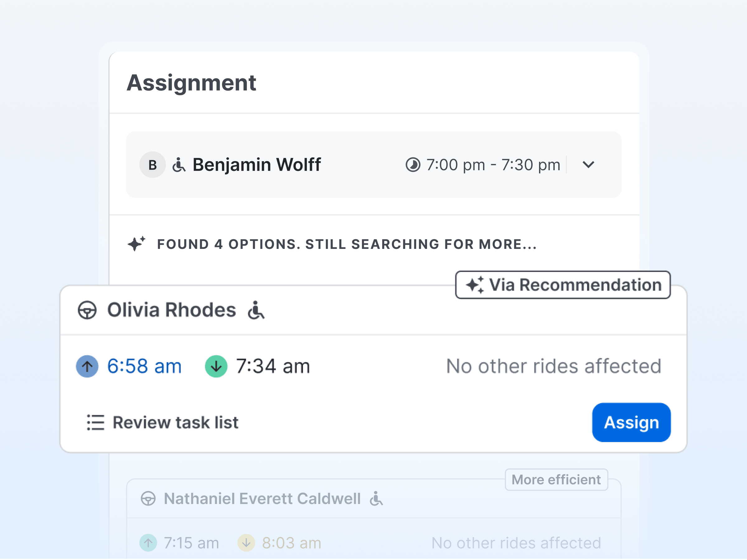Select the Nathaniel Everett Caldwell driver name

[262, 499]
